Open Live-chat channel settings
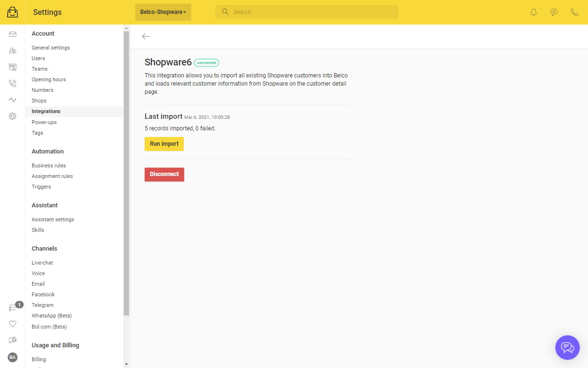The width and height of the screenshot is (588, 368). [42, 263]
